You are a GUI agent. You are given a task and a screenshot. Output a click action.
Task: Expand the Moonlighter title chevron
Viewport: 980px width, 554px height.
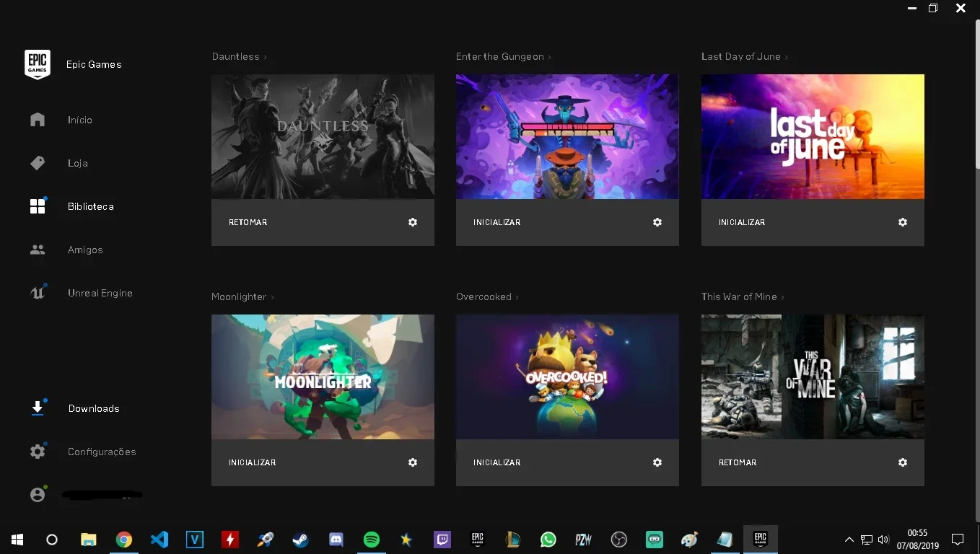pyautogui.click(x=272, y=297)
